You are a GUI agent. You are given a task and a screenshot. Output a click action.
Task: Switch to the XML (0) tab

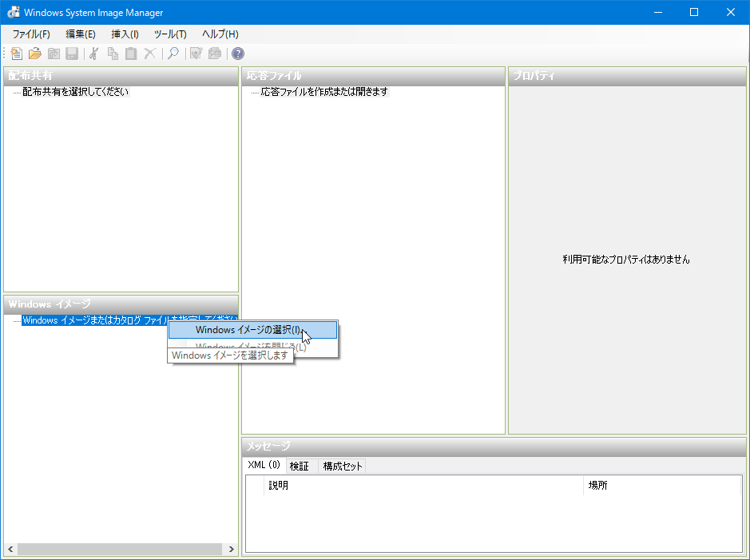pyautogui.click(x=264, y=465)
